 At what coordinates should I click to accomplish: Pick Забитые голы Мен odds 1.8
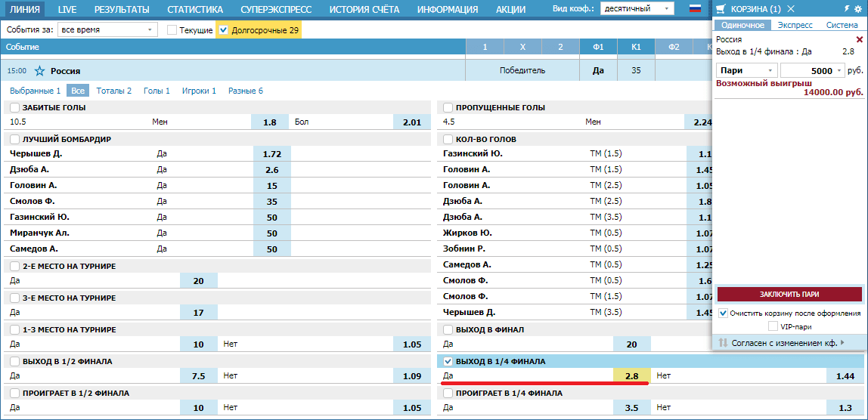click(270, 122)
